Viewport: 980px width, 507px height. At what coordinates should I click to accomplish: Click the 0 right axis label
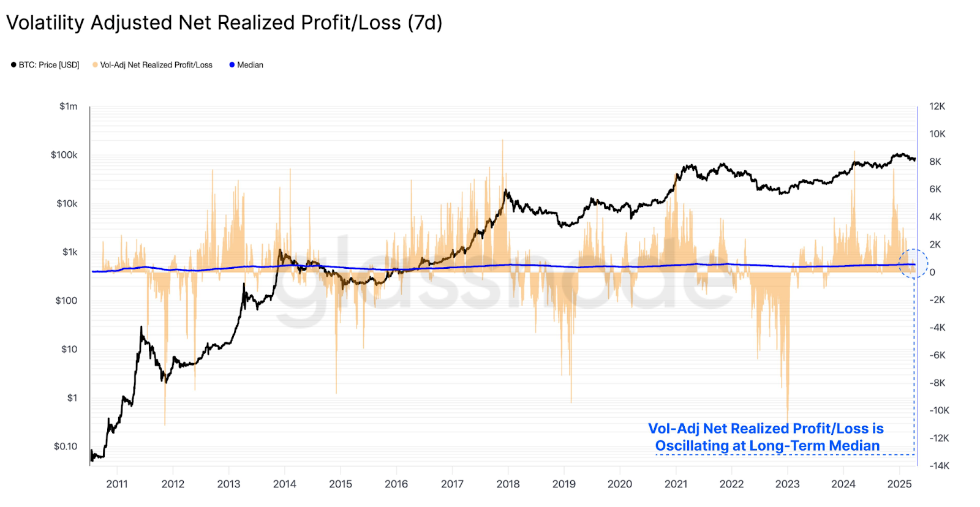[x=932, y=272]
